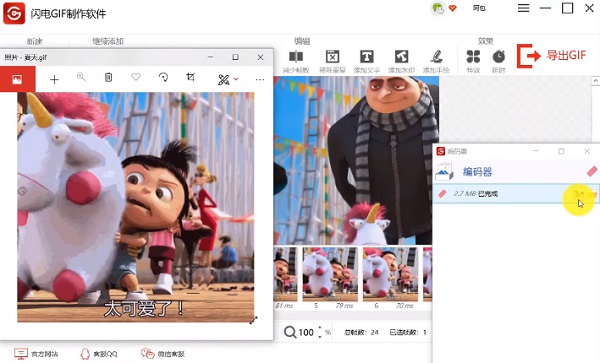
Task: Open the hamburger menu in the title bar
Action: click(523, 8)
